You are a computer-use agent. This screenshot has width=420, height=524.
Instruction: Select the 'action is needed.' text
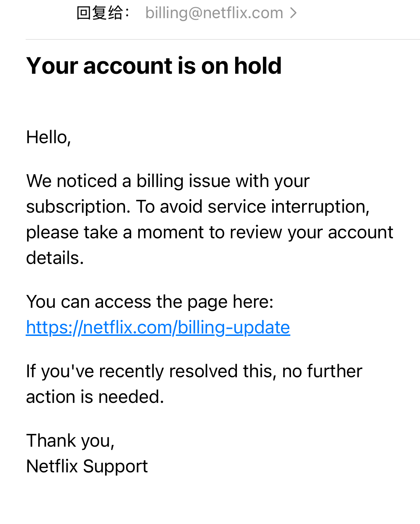click(95, 397)
